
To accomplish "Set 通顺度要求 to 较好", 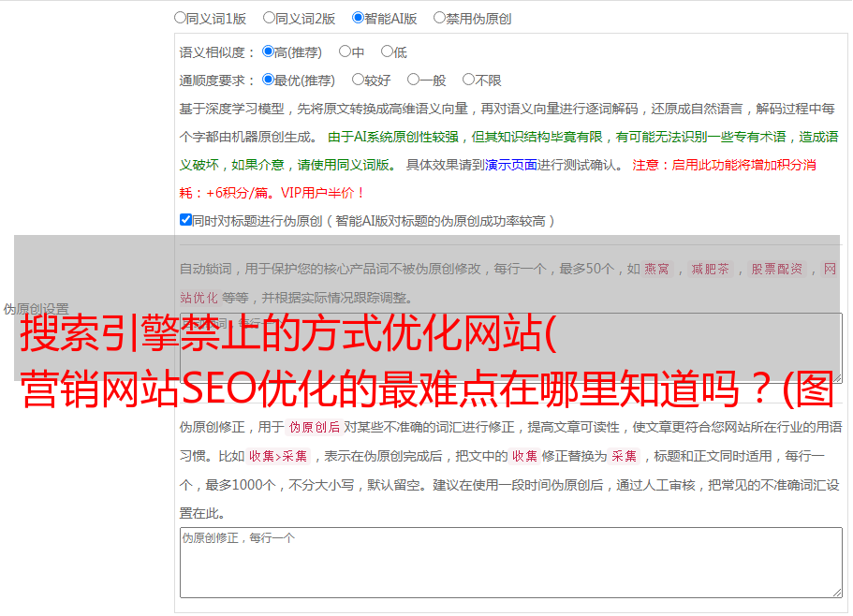I will pos(358,80).
